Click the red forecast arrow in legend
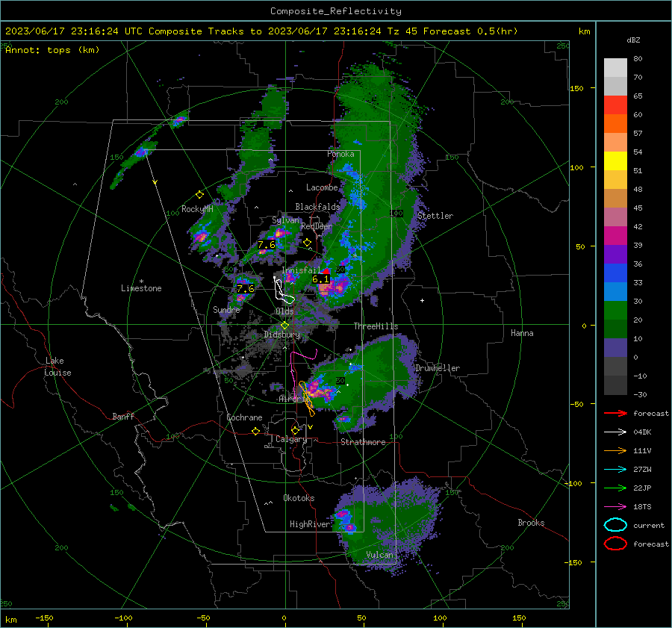 [x=615, y=413]
